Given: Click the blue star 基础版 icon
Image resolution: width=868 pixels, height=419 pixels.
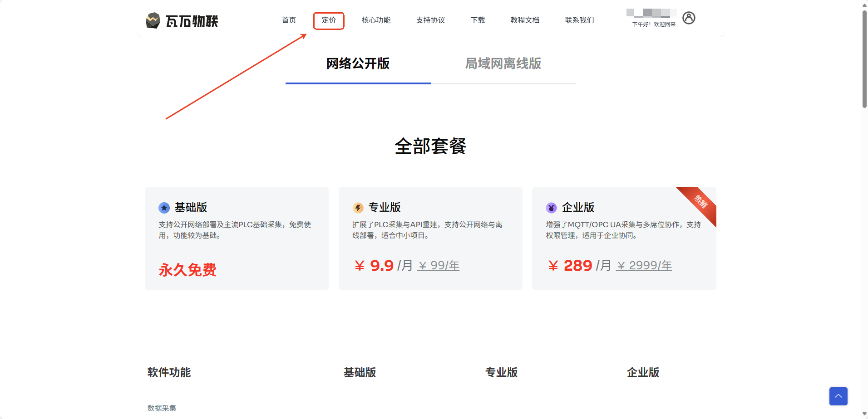Looking at the screenshot, I should point(164,208).
